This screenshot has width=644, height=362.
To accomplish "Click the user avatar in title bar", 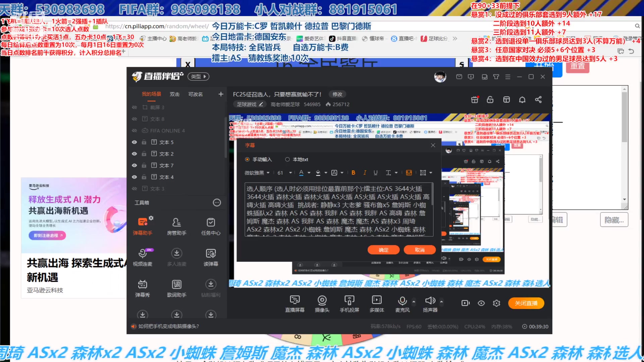I will 440,77.
